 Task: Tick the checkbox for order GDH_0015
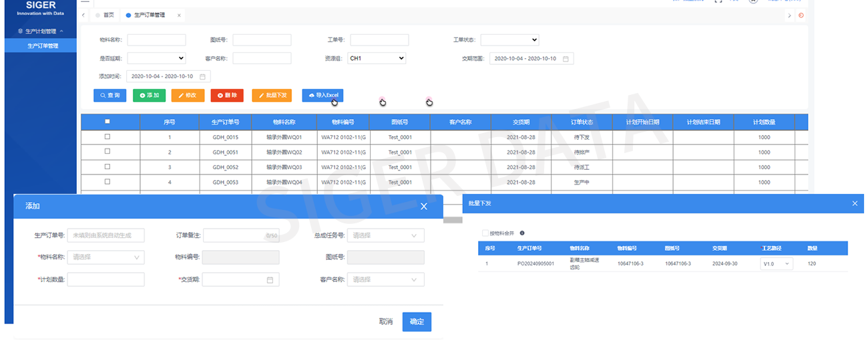pyautogui.click(x=107, y=137)
